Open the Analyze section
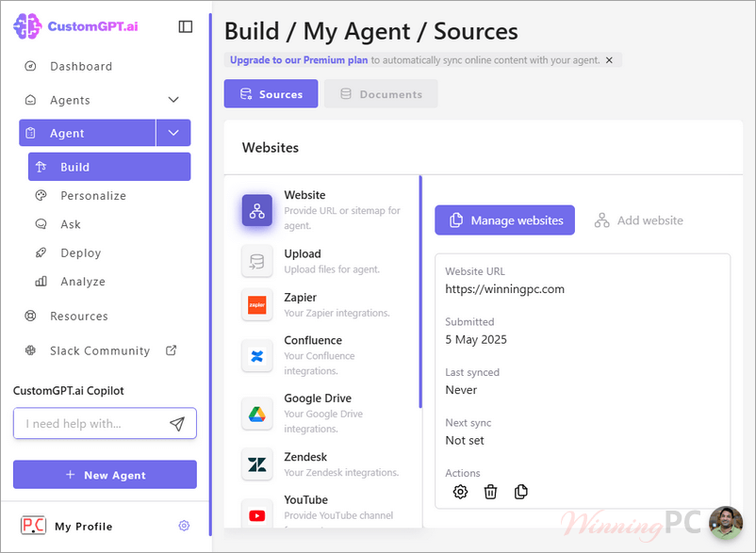This screenshot has width=756, height=553. point(82,282)
